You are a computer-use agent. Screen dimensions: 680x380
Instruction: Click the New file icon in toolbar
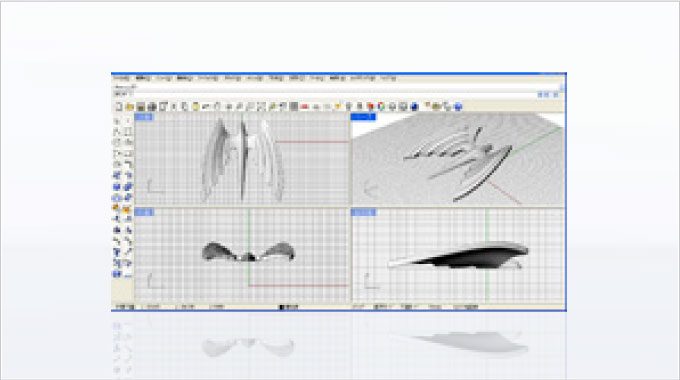point(119,106)
